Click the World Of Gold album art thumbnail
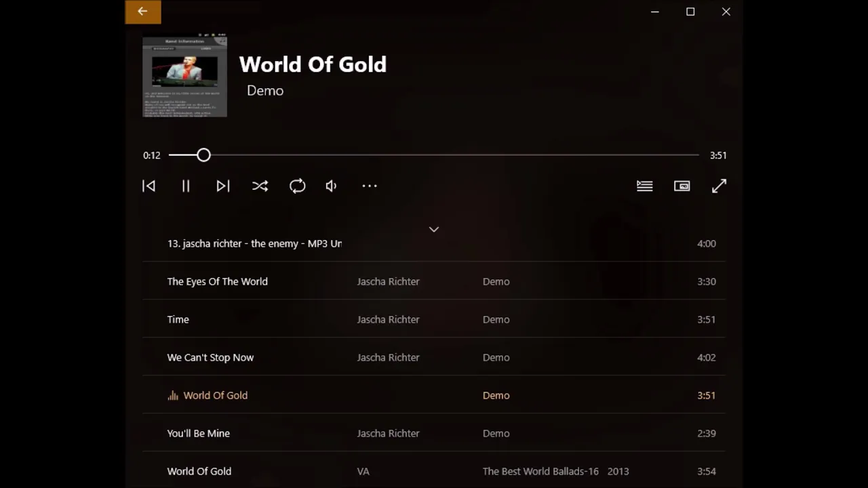The image size is (868, 488). coord(184,76)
